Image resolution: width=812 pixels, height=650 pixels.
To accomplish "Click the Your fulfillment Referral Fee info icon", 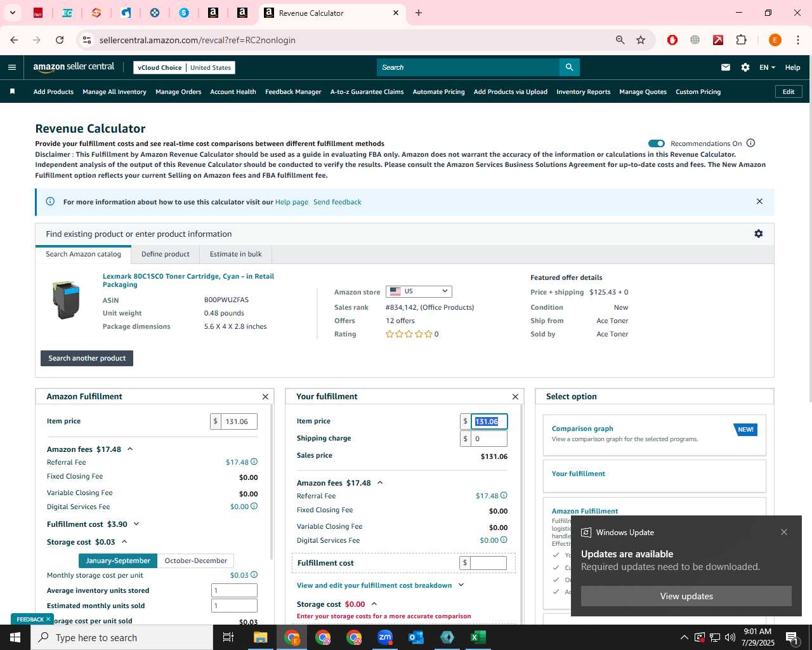I will [x=504, y=495].
